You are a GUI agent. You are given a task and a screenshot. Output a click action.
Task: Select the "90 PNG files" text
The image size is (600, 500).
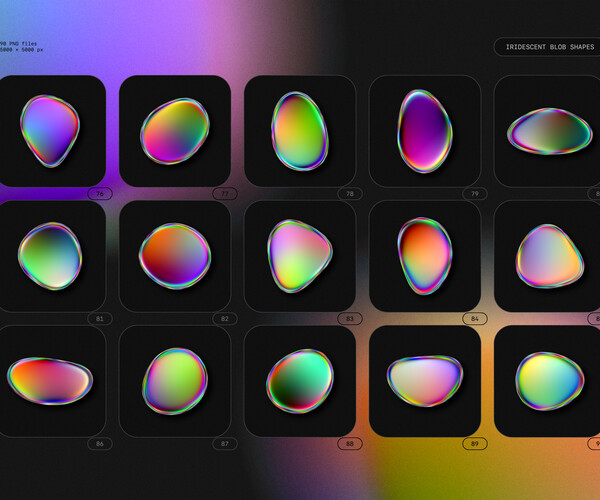pyautogui.click(x=19, y=44)
